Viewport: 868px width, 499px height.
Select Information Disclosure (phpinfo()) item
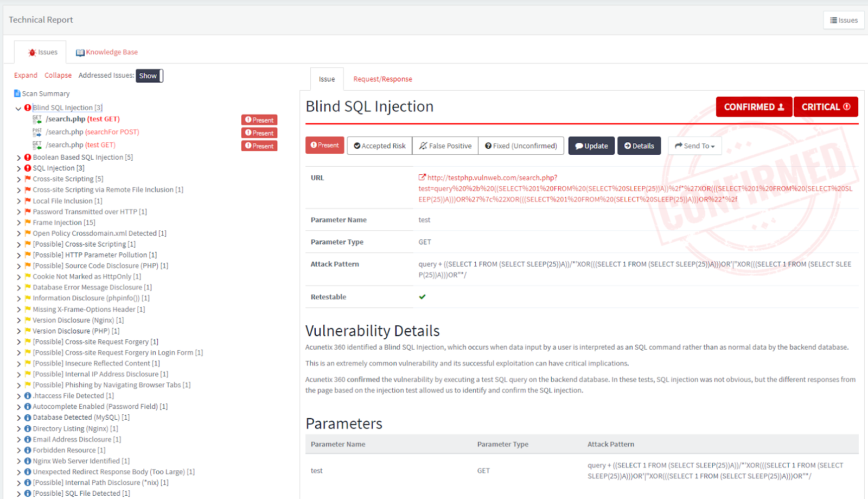[x=91, y=298]
